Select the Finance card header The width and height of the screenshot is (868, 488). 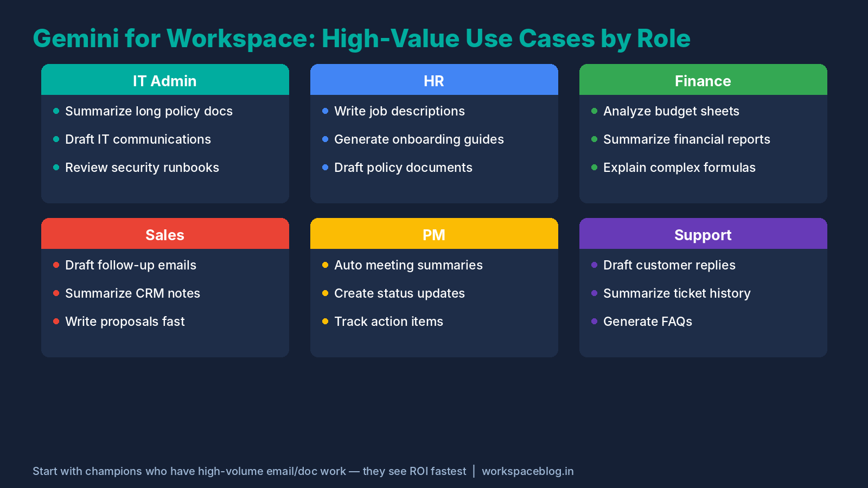703,80
